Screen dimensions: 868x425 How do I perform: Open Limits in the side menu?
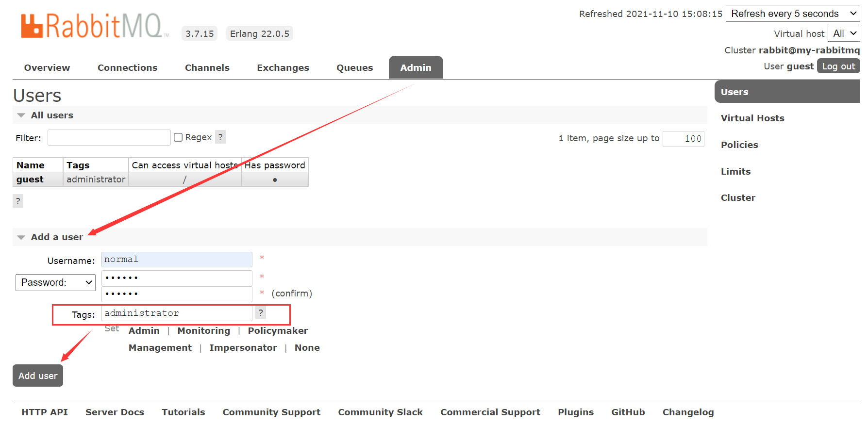pyautogui.click(x=735, y=171)
